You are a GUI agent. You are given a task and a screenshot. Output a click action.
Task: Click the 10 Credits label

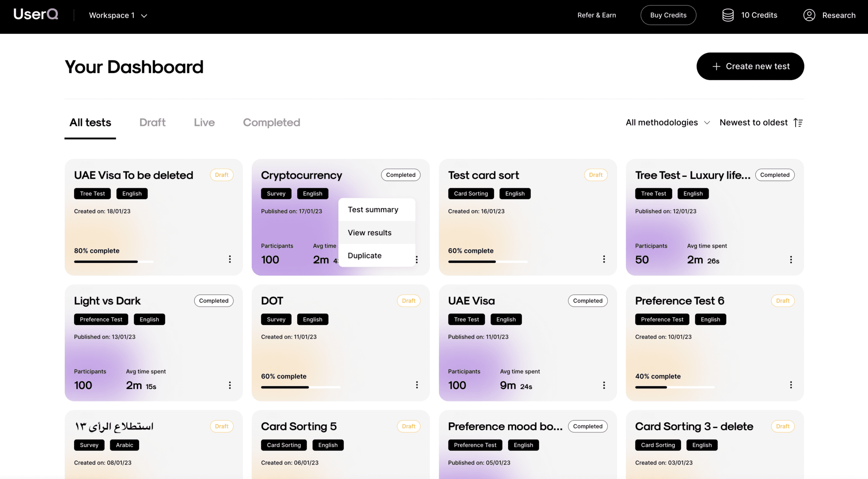pyautogui.click(x=759, y=15)
